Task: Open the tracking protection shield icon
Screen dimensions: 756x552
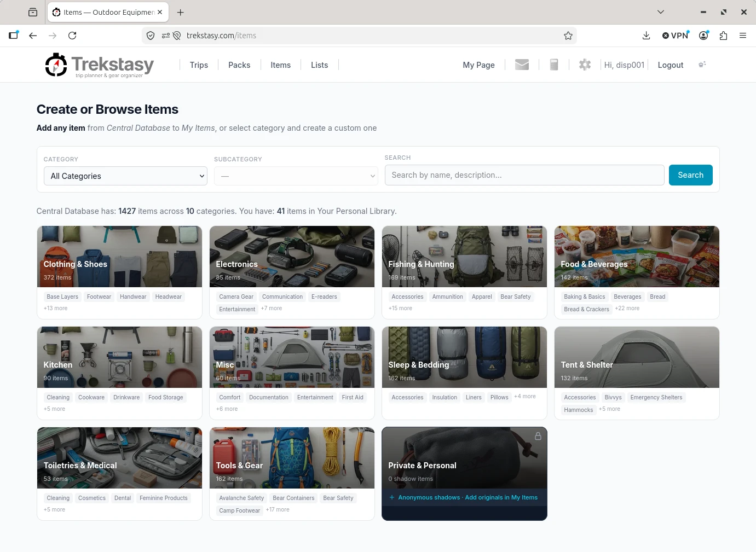Action: click(151, 36)
